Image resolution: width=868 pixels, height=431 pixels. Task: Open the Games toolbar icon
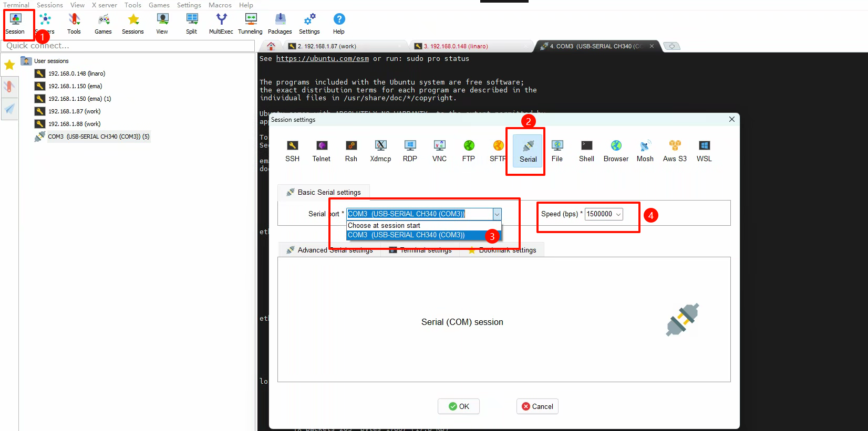coord(104,24)
